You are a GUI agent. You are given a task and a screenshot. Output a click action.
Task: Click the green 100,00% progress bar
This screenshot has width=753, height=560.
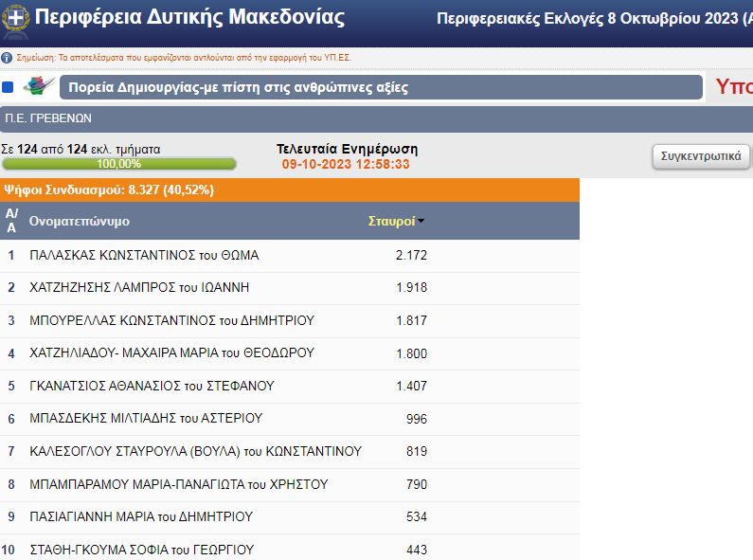[118, 164]
